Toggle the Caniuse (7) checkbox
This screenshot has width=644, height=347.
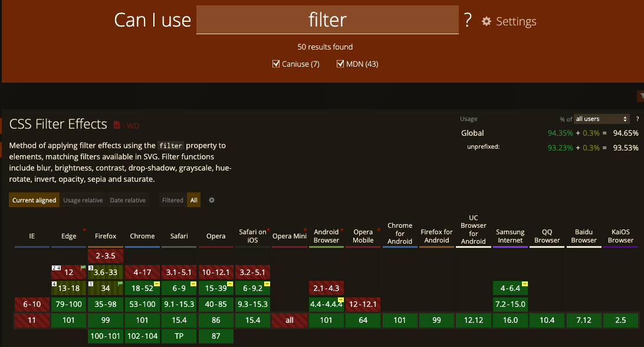coord(276,64)
